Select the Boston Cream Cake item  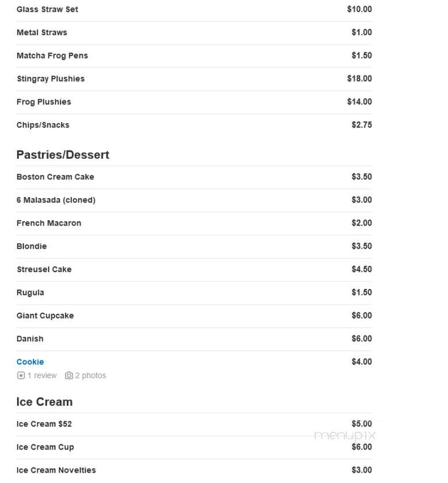click(x=55, y=177)
